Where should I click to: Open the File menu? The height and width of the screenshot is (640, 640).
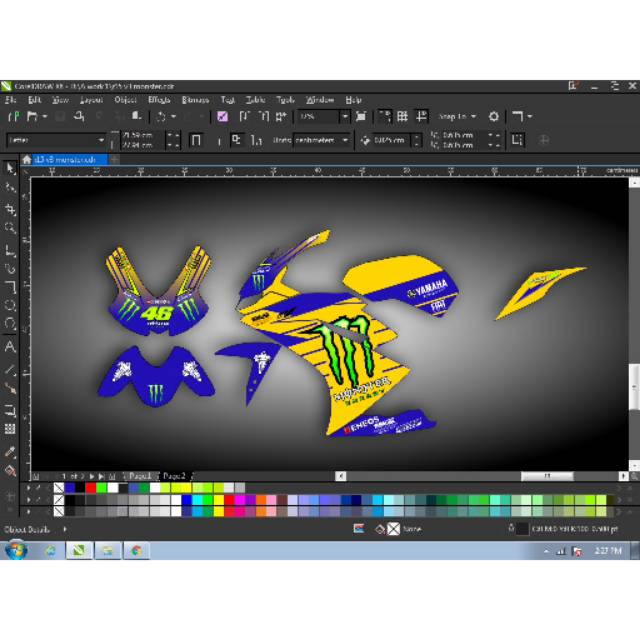(x=11, y=100)
